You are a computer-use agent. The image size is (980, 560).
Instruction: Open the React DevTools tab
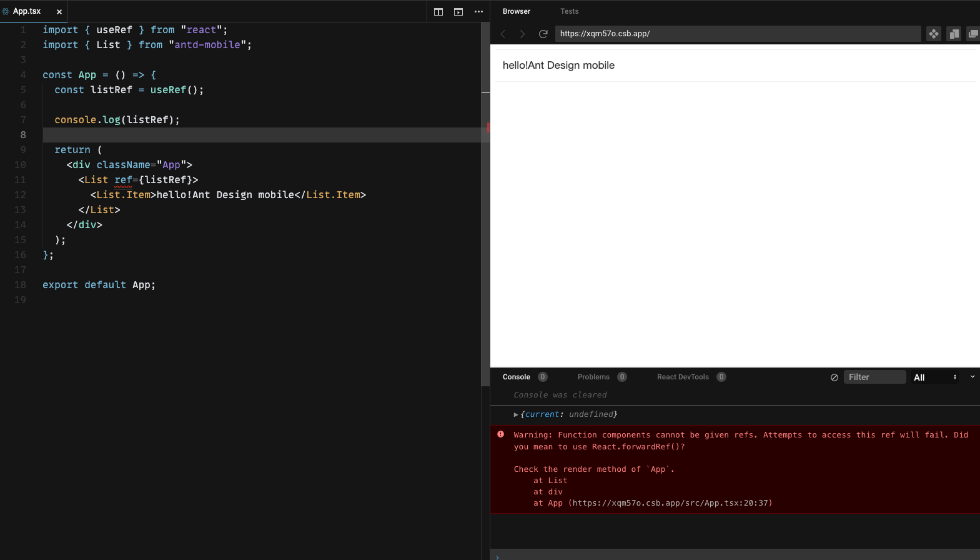[683, 377]
